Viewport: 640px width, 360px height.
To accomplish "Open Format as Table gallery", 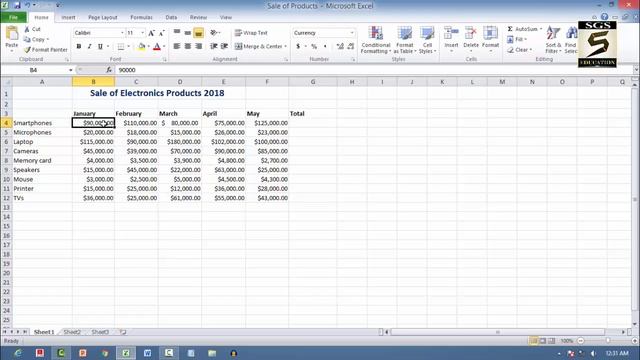I will [404, 40].
